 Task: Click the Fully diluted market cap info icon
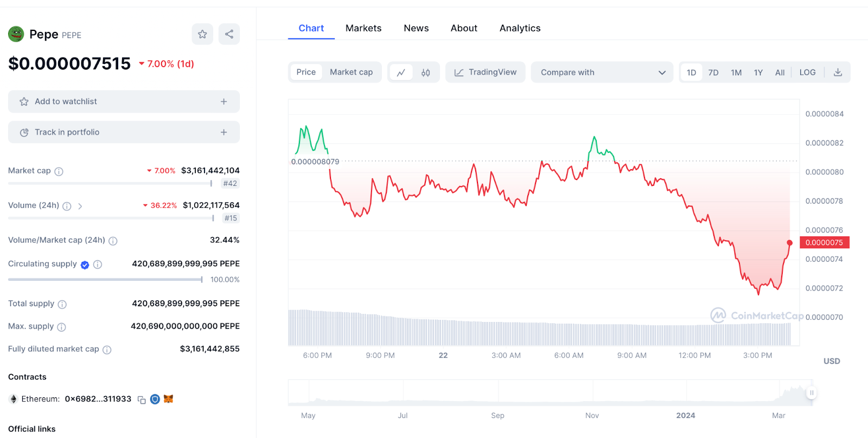[x=107, y=350]
